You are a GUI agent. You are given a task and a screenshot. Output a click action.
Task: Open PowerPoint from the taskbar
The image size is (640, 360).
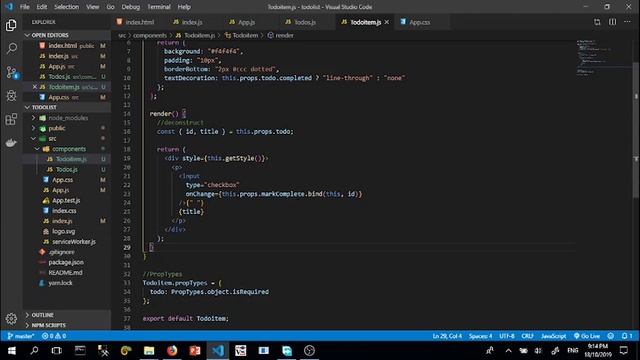click(195, 351)
